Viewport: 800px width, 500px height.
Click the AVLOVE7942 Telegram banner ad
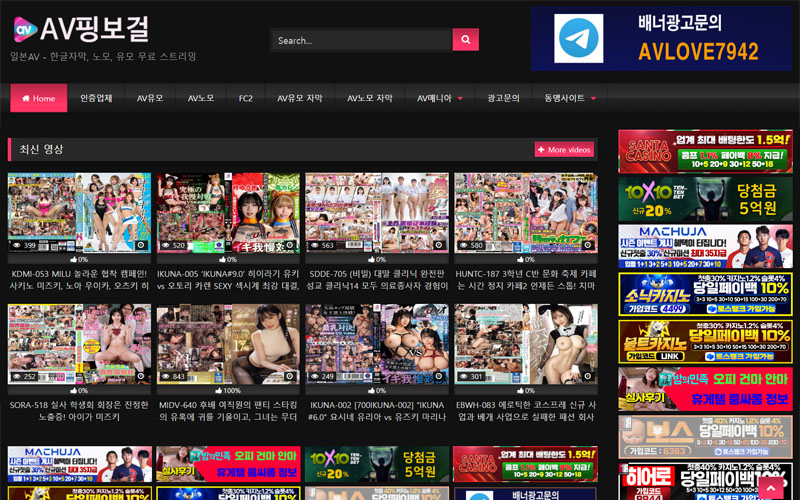click(662, 38)
